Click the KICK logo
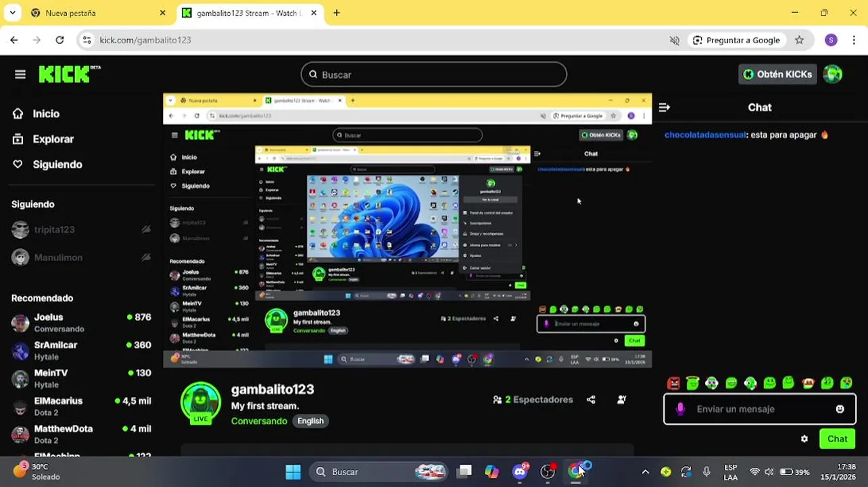Viewport: 868px width, 487px height. (x=69, y=74)
